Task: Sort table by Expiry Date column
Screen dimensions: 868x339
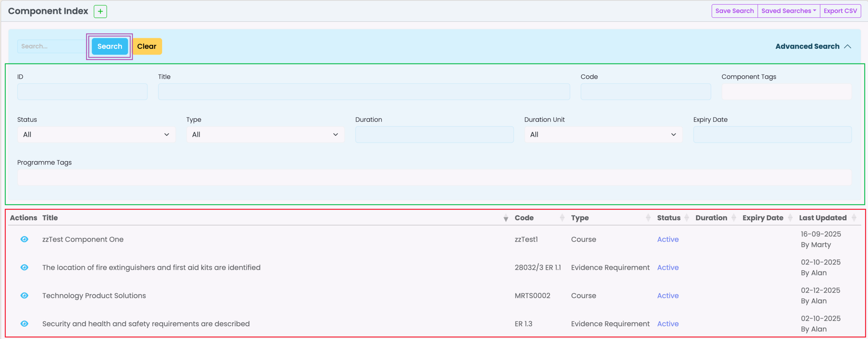Action: coord(790,218)
